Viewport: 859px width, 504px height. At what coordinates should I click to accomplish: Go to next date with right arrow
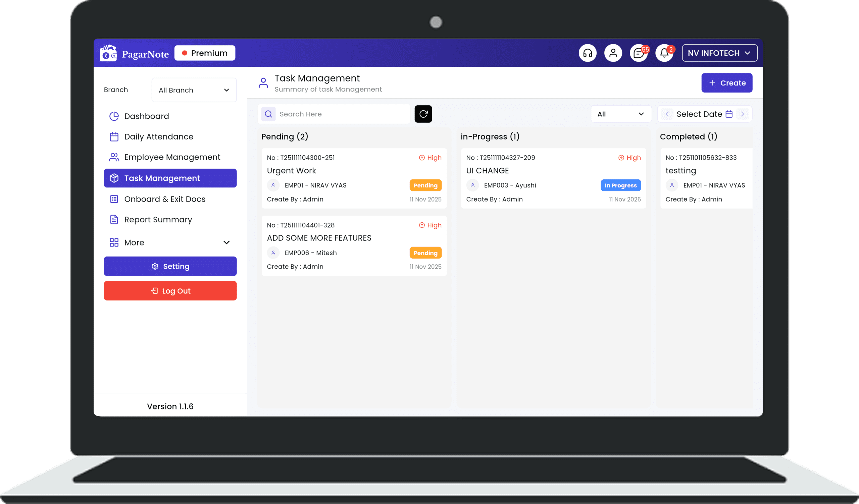742,114
